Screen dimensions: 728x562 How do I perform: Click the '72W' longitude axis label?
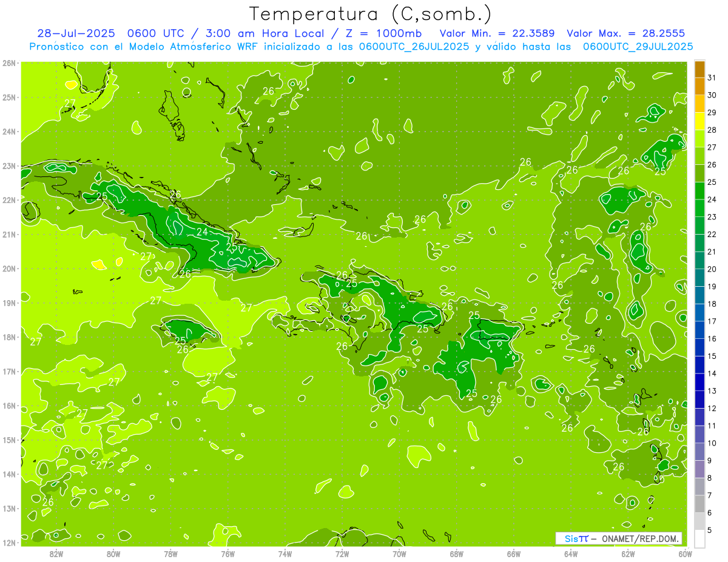(342, 554)
